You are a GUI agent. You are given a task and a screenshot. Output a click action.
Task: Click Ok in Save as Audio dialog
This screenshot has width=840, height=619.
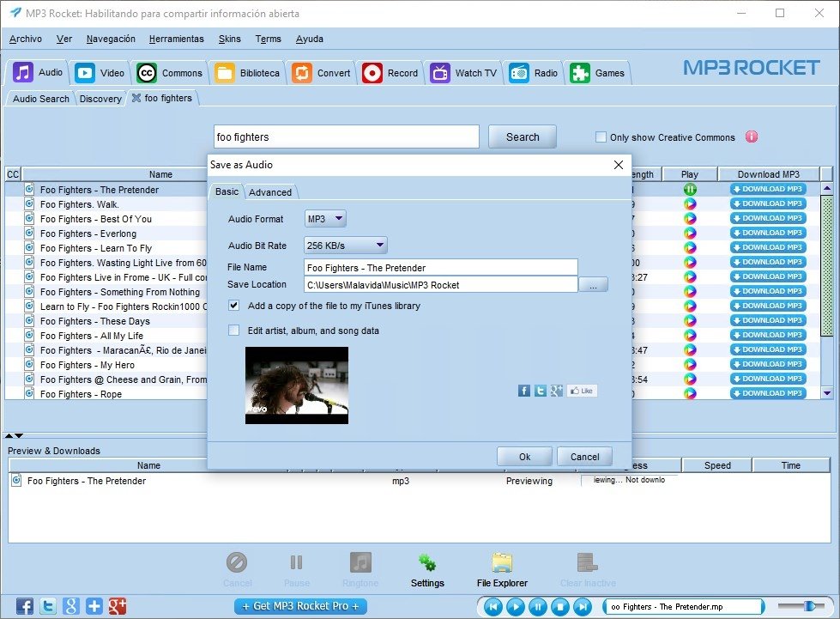click(524, 457)
